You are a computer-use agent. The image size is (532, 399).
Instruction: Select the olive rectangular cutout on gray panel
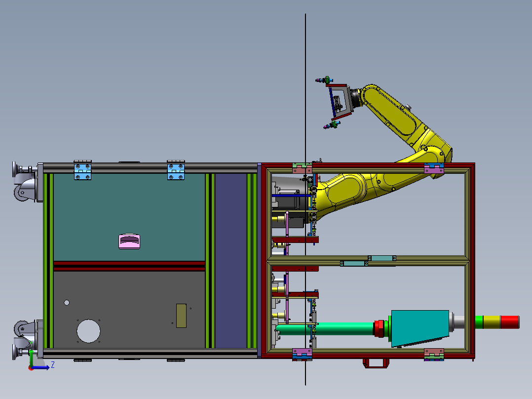click(181, 316)
